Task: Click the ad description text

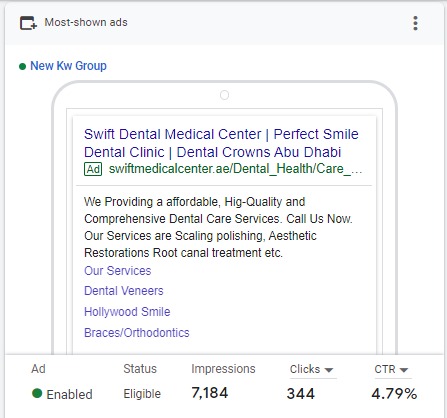Action: pos(218,227)
